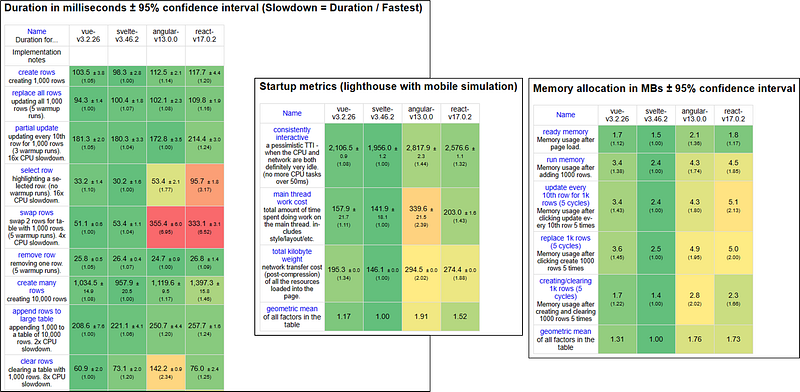
Task: Select the 'select row' benchmark link
Action: [36, 170]
